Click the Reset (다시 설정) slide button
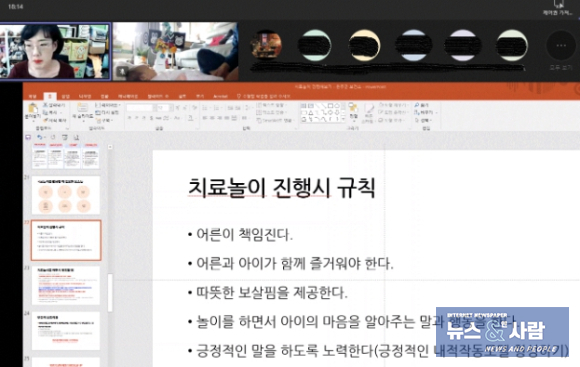The height and width of the screenshot is (367, 580). [x=107, y=112]
